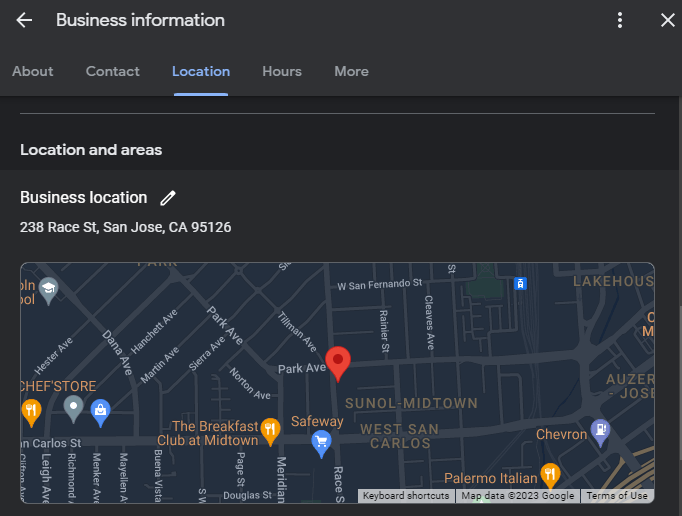Click The Breakfast Club at Midtown label
The width and height of the screenshot is (682, 516).
[x=208, y=433]
